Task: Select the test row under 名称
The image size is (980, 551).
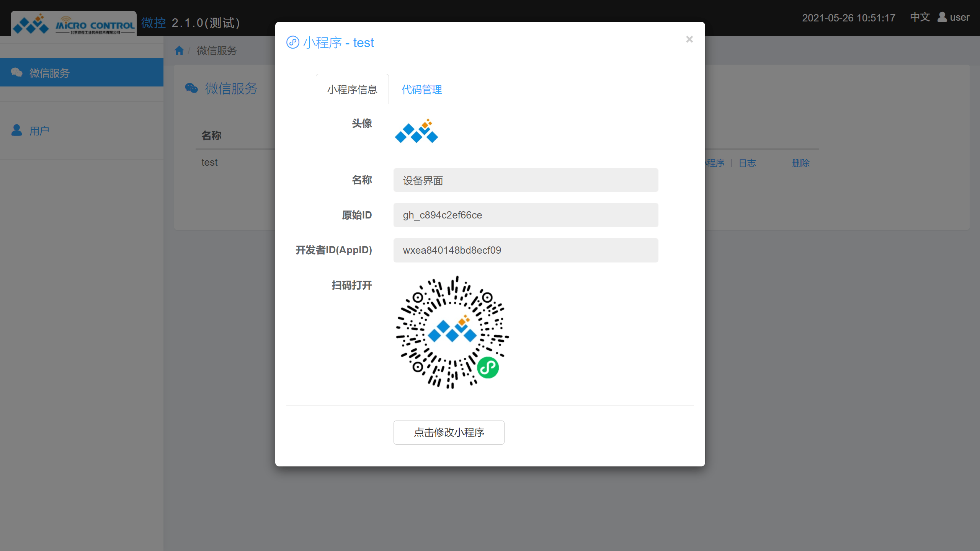Action: click(209, 162)
